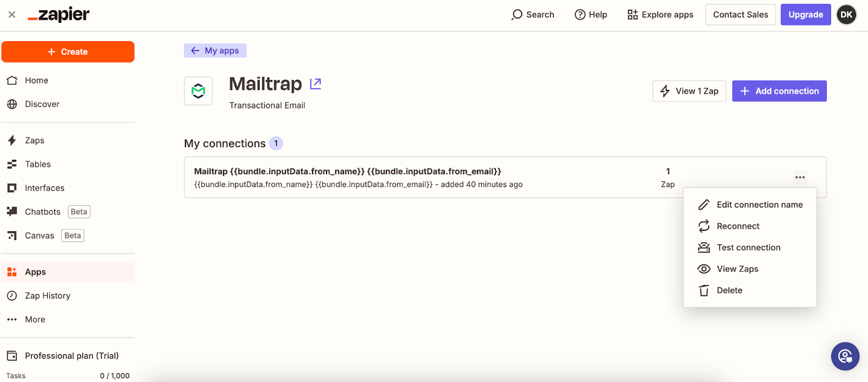
Task: Click the View 1 Zap button
Action: click(689, 91)
